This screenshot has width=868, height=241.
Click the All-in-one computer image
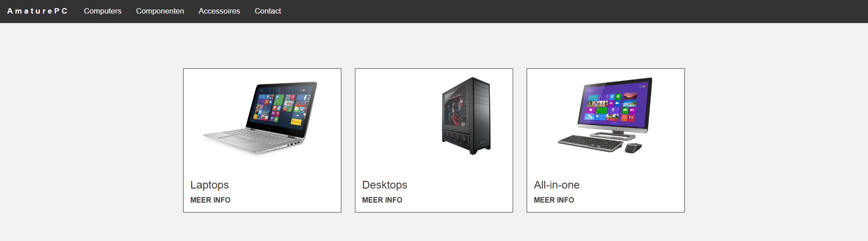click(x=605, y=115)
